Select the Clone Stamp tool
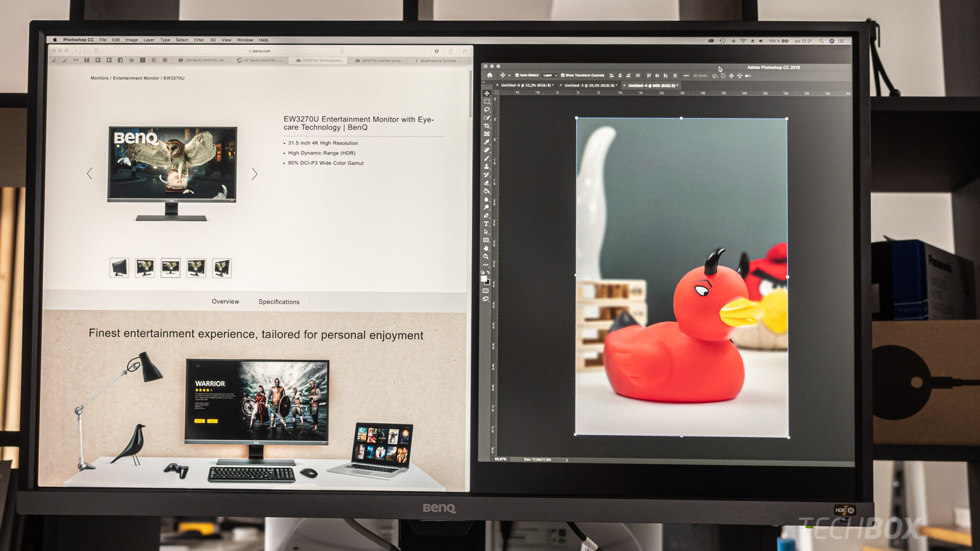This screenshot has height=551, width=980. click(487, 167)
